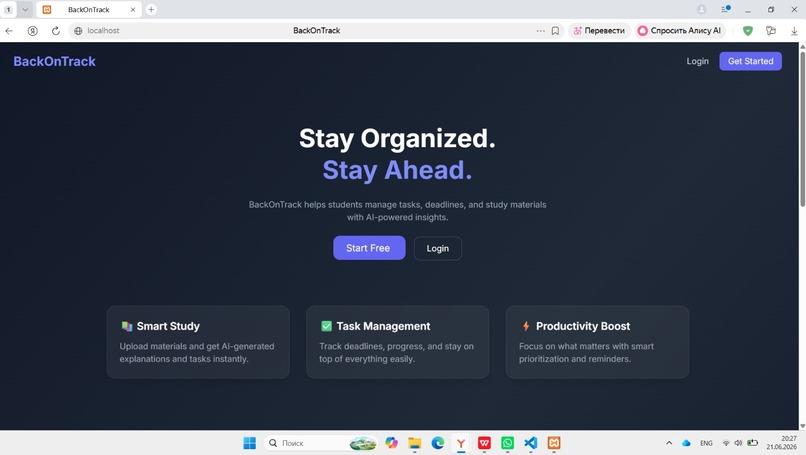Click the Smart Study books icon
806x455 pixels.
[126, 326]
